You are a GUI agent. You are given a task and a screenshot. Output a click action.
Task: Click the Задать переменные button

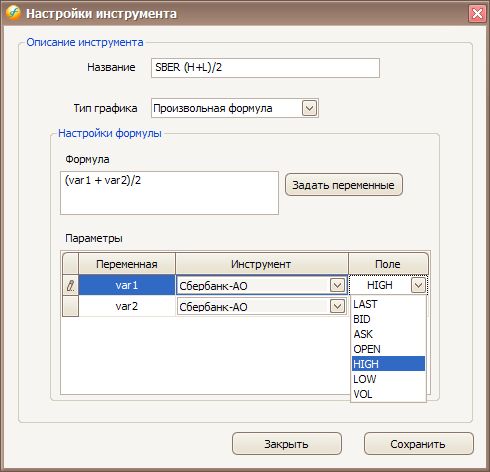344,185
